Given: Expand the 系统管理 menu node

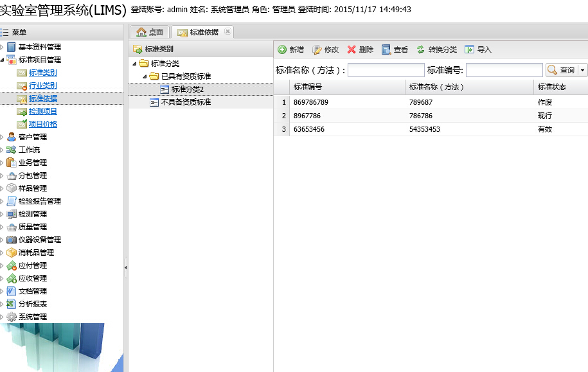Looking at the screenshot, I should [2, 317].
